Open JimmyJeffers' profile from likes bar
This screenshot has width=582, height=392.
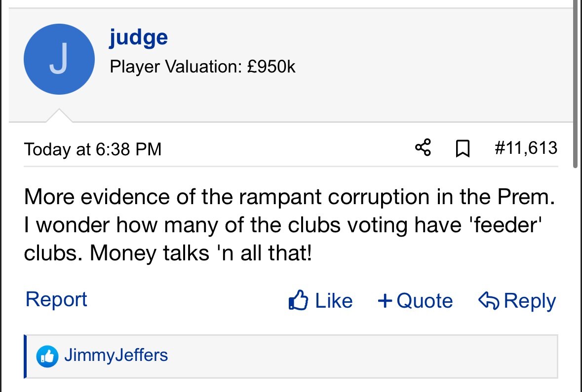pos(116,355)
